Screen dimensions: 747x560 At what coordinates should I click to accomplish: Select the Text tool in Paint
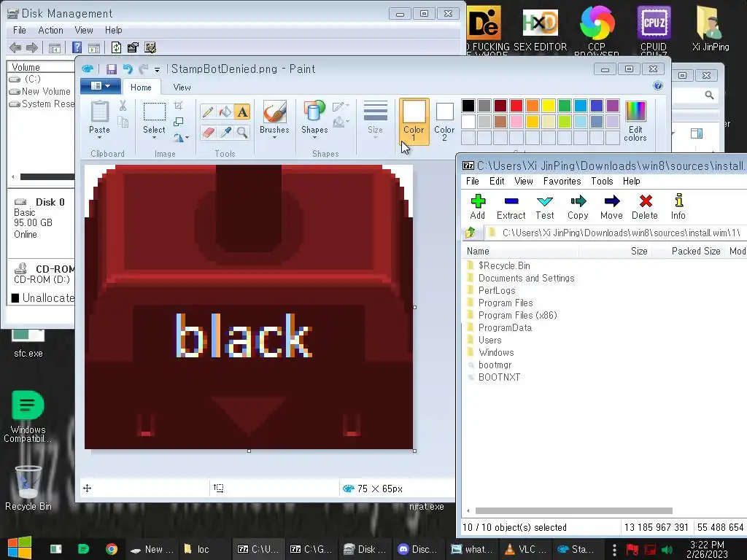[x=242, y=112]
